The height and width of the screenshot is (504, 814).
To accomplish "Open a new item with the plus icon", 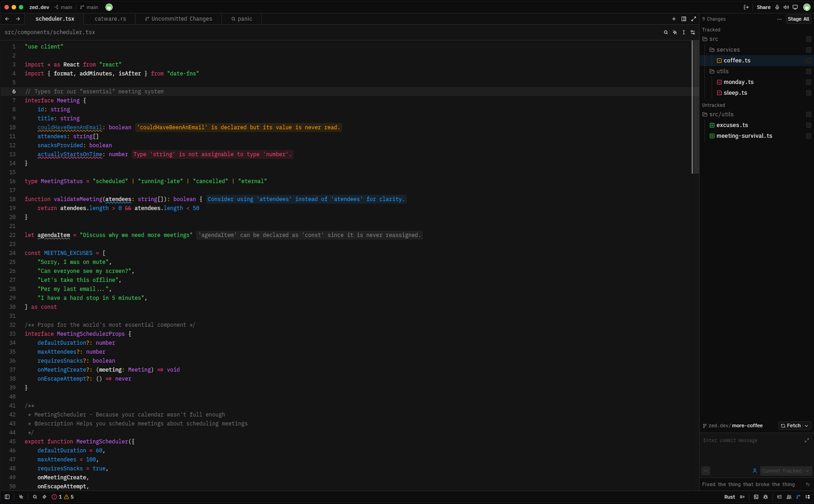I will [x=674, y=19].
